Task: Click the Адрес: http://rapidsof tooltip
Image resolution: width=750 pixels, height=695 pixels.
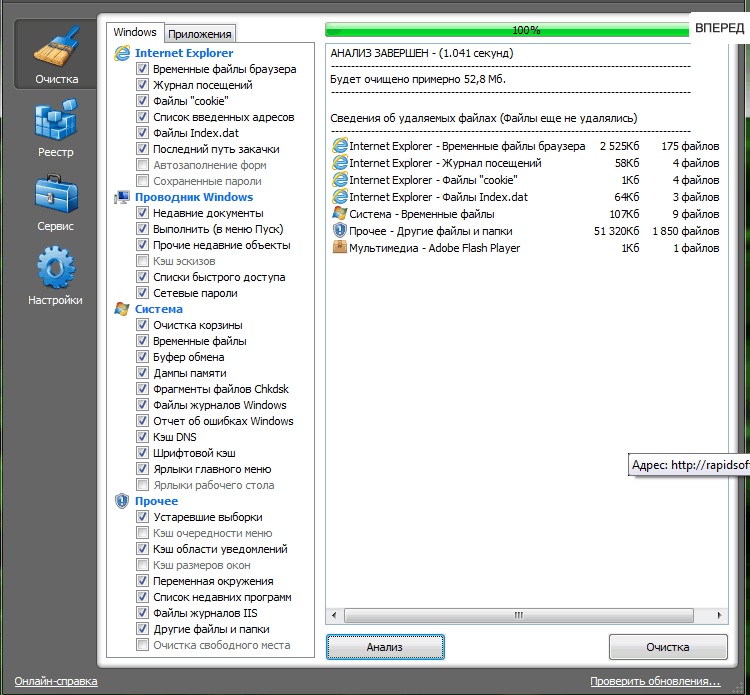Action: [x=689, y=464]
